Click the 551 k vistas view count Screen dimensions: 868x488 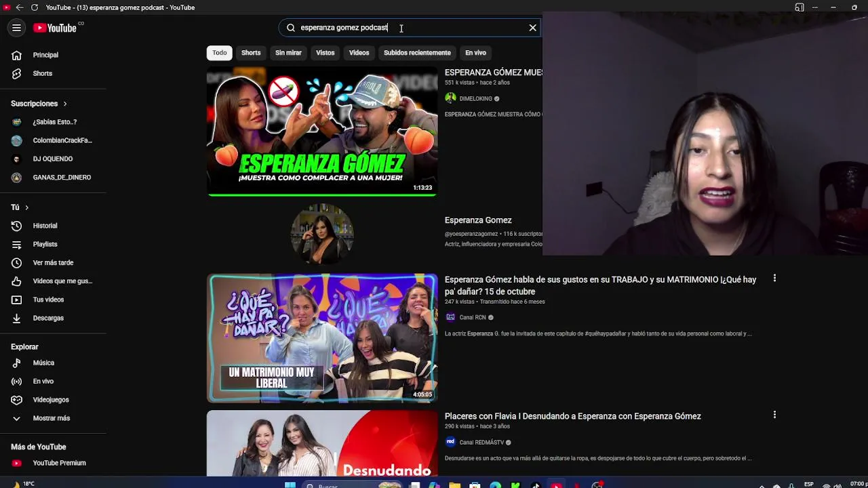coord(460,83)
